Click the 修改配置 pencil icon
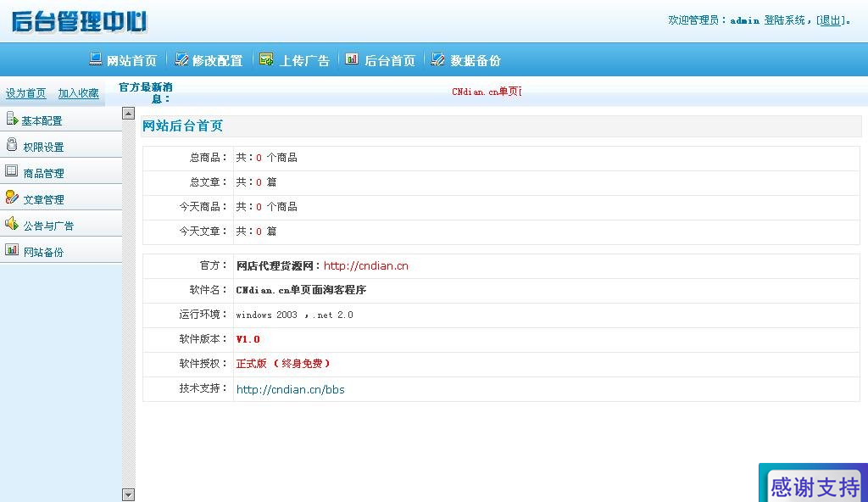This screenshot has height=502, width=868. [181, 59]
